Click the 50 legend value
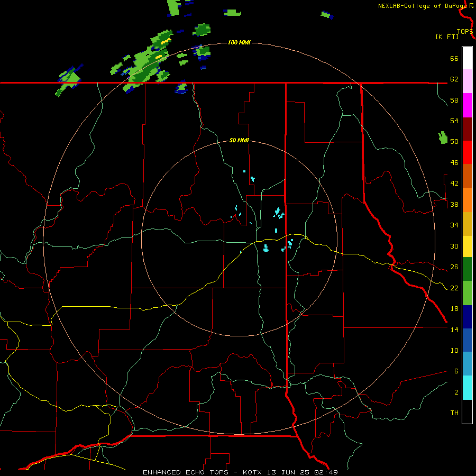 coord(454,142)
